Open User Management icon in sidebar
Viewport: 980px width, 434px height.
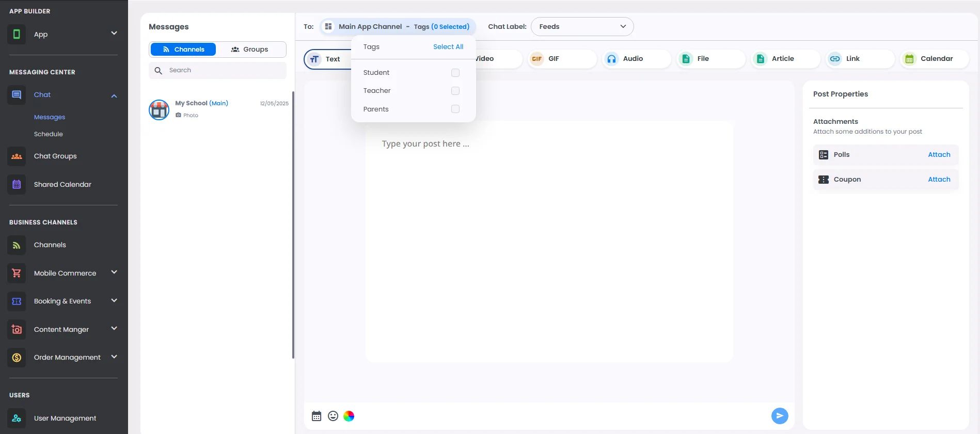pyautogui.click(x=17, y=418)
